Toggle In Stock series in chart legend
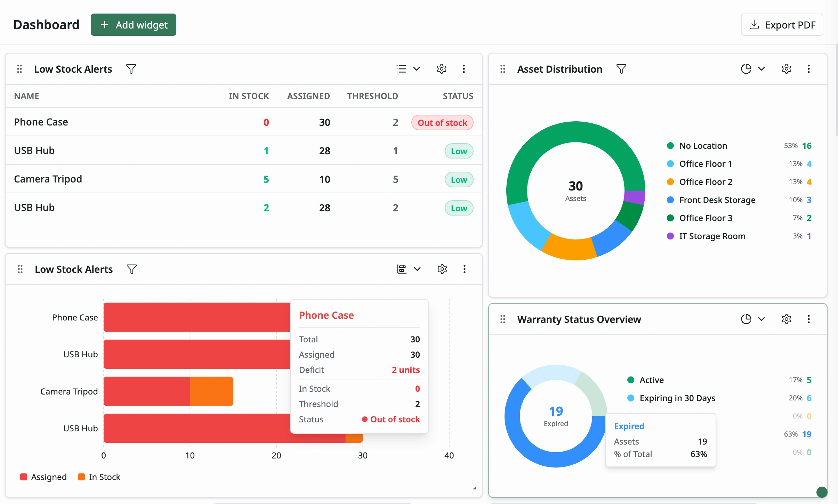 99,477
